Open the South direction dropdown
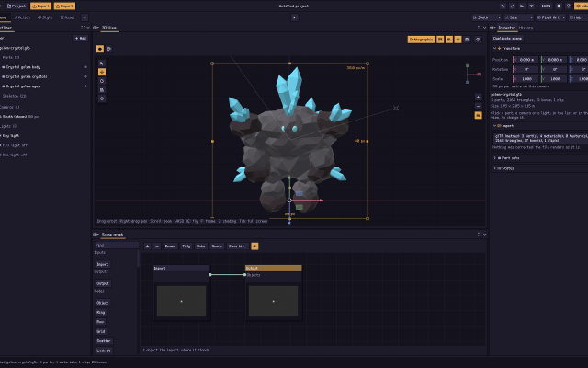The height and width of the screenshot is (368, 588). coord(486,17)
